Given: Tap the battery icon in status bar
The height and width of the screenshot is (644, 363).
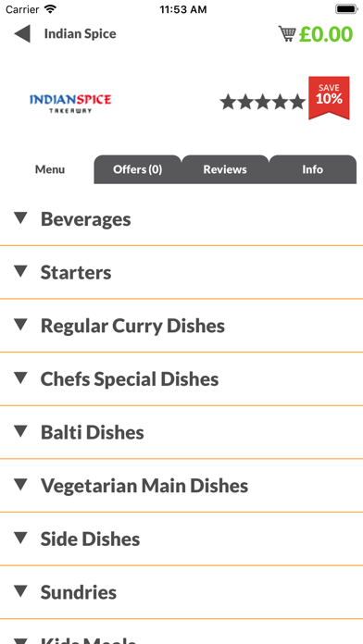Looking at the screenshot, I should point(346,9).
